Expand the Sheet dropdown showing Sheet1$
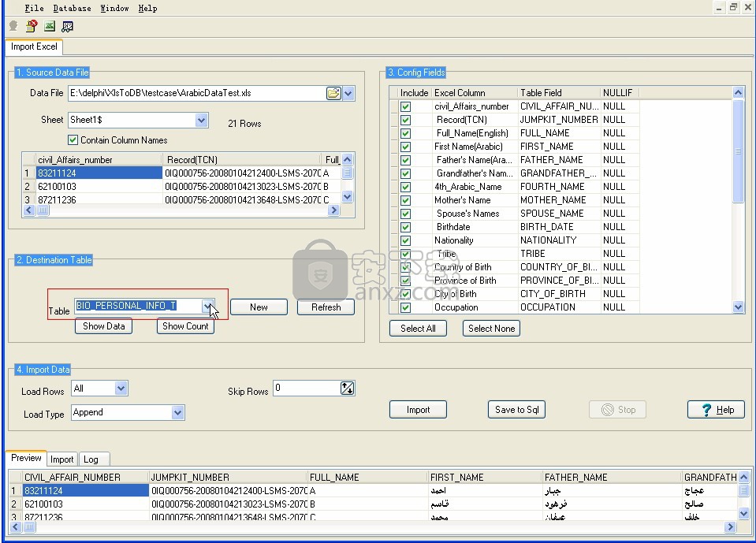 tap(202, 121)
